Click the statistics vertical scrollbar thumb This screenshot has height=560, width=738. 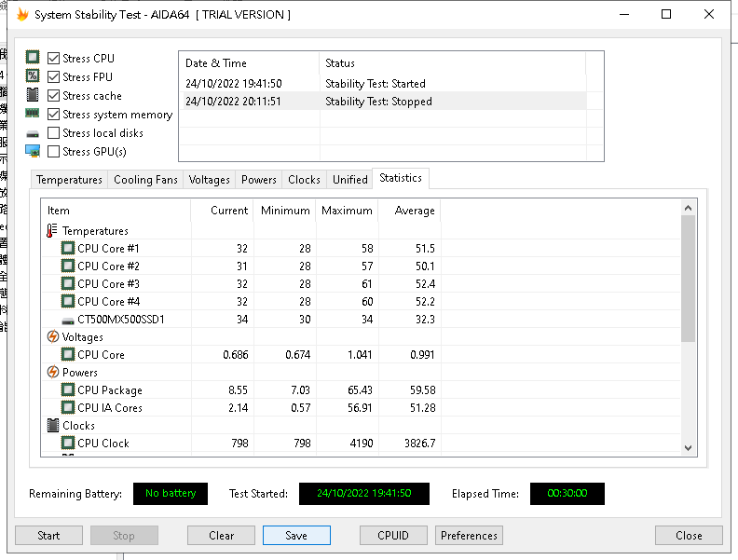click(688, 279)
